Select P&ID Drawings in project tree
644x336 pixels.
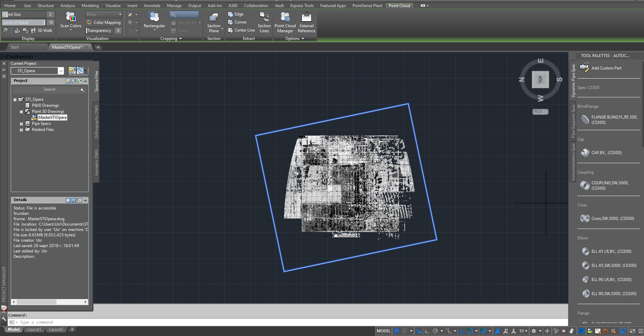45,105
